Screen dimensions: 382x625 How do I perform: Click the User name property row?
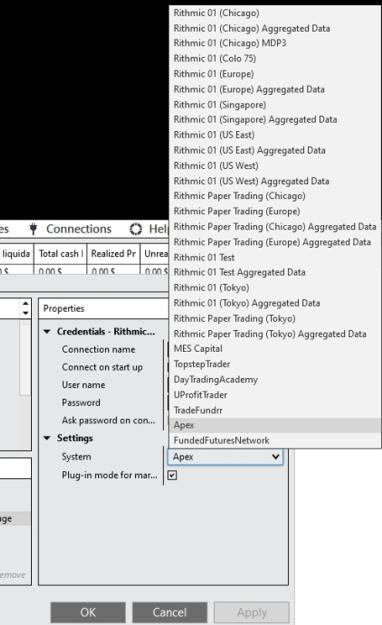click(83, 385)
